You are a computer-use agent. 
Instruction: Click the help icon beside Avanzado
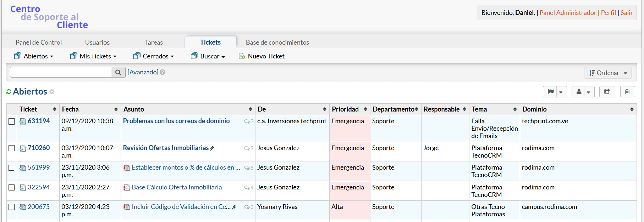pyautogui.click(x=163, y=72)
